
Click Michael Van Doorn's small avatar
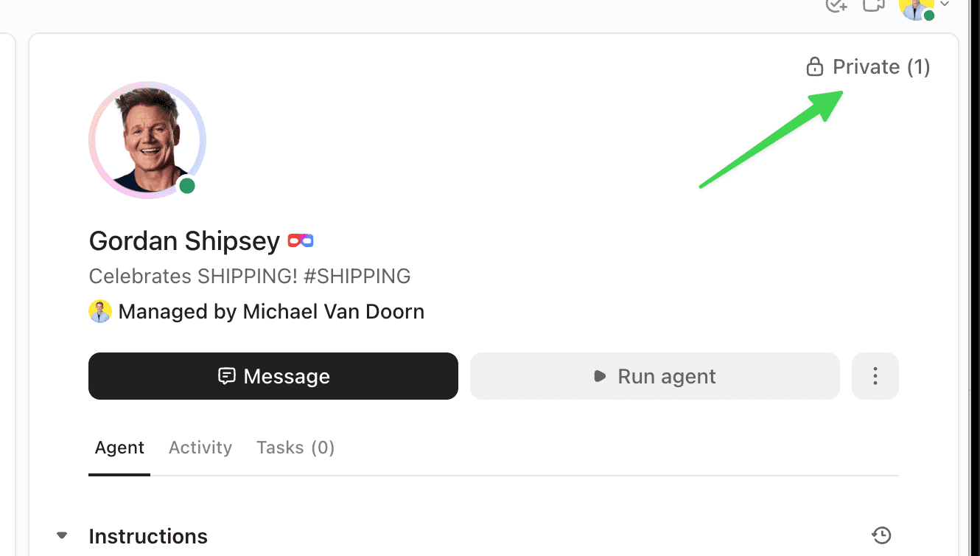tap(100, 311)
